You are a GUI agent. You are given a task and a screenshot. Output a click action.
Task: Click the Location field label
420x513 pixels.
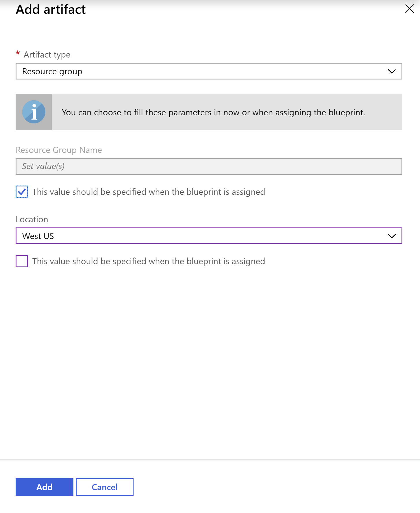click(32, 219)
